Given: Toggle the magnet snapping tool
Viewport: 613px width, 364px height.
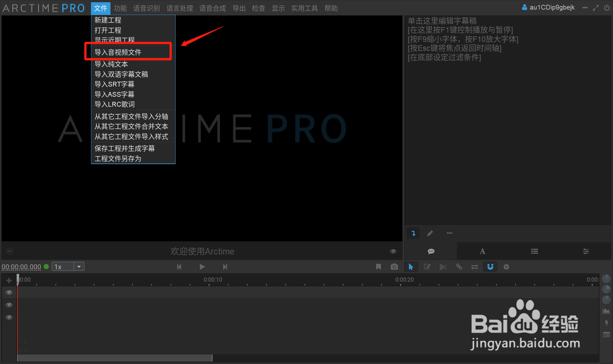Looking at the screenshot, I should pyautogui.click(x=490, y=267).
